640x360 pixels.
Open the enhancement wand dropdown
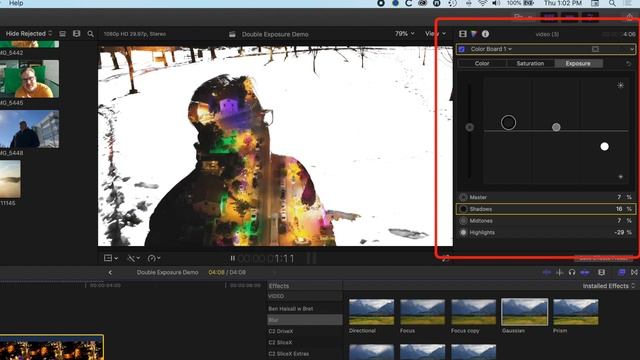(x=133, y=258)
